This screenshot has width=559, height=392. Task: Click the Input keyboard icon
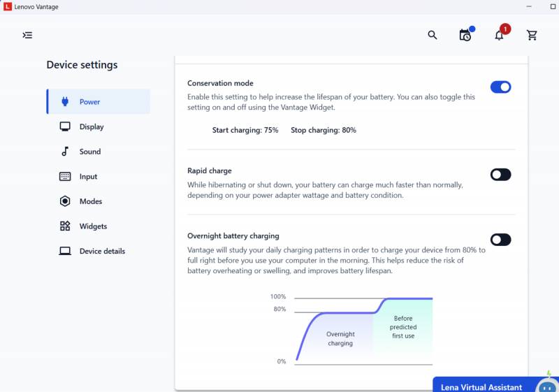point(65,176)
